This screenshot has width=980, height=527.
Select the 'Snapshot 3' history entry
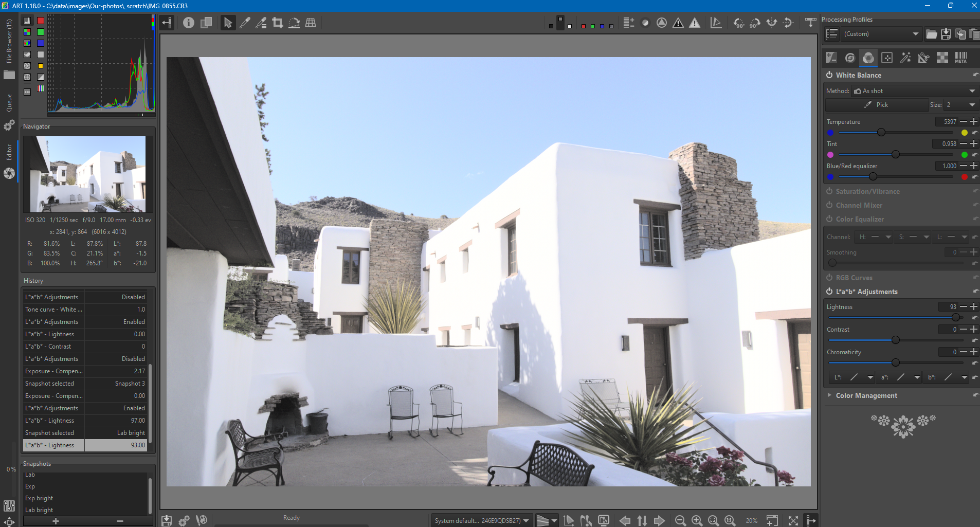(x=86, y=384)
